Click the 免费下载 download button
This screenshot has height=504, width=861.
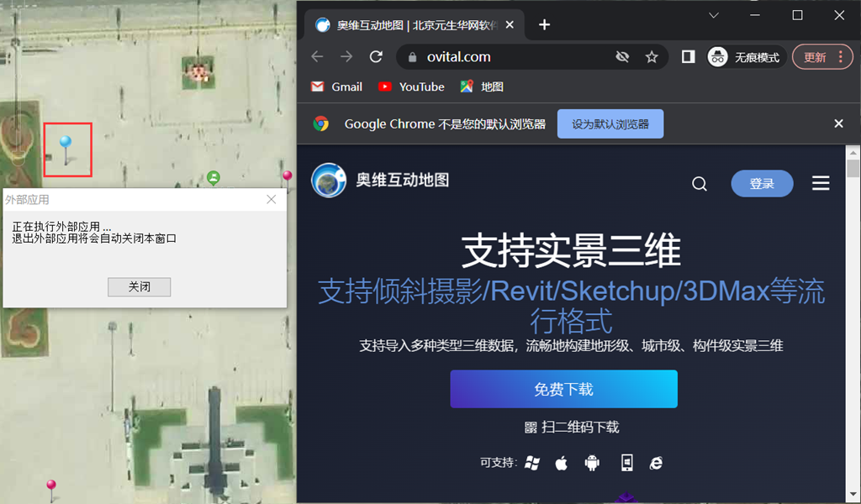coord(563,389)
